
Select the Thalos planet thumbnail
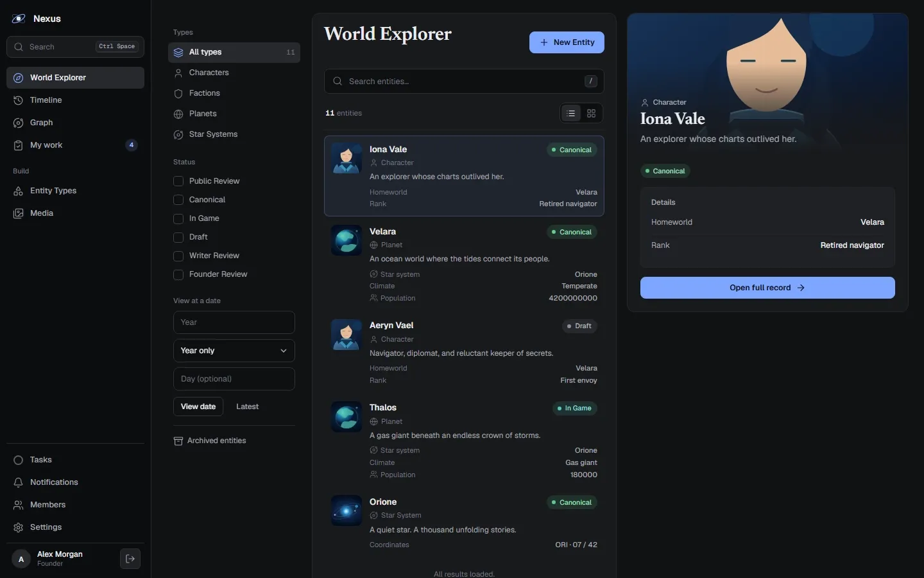tap(346, 417)
